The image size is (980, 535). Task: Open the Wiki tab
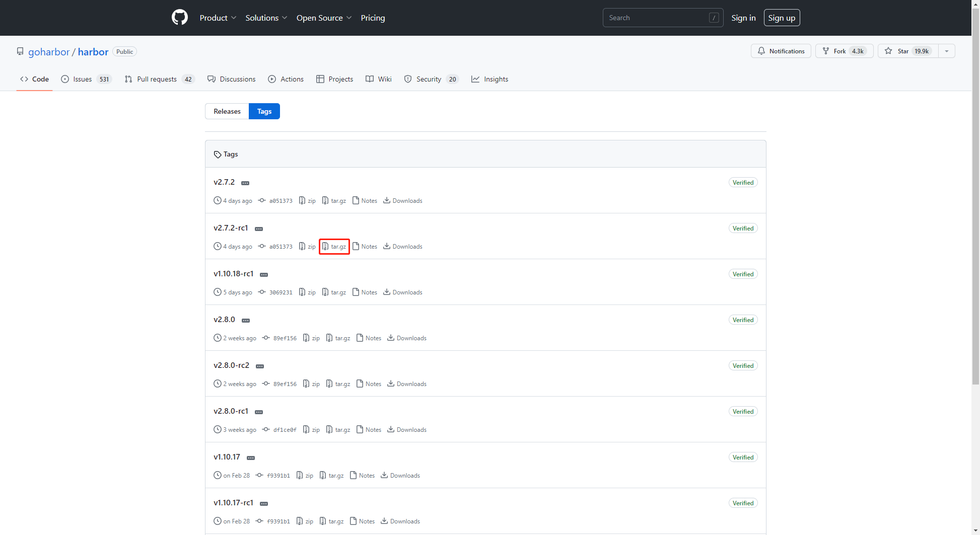coord(379,79)
